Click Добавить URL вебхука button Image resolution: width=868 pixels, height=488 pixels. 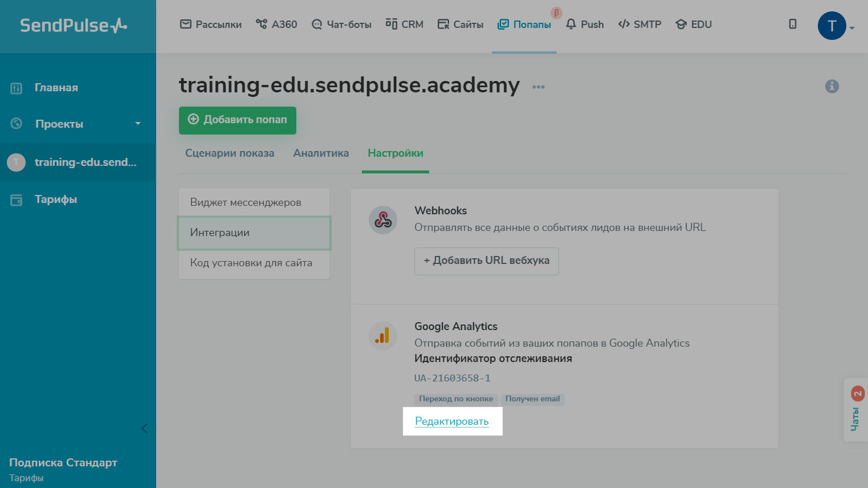click(x=486, y=261)
